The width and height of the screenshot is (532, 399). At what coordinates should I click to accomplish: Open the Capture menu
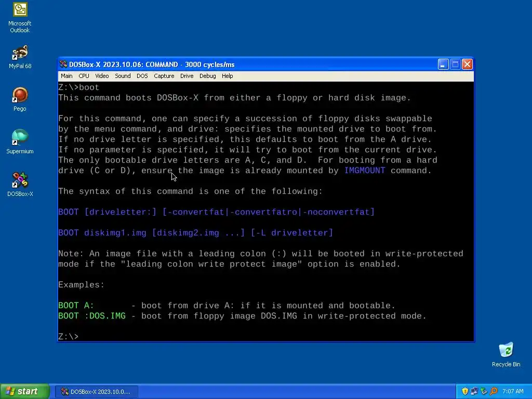pos(164,76)
